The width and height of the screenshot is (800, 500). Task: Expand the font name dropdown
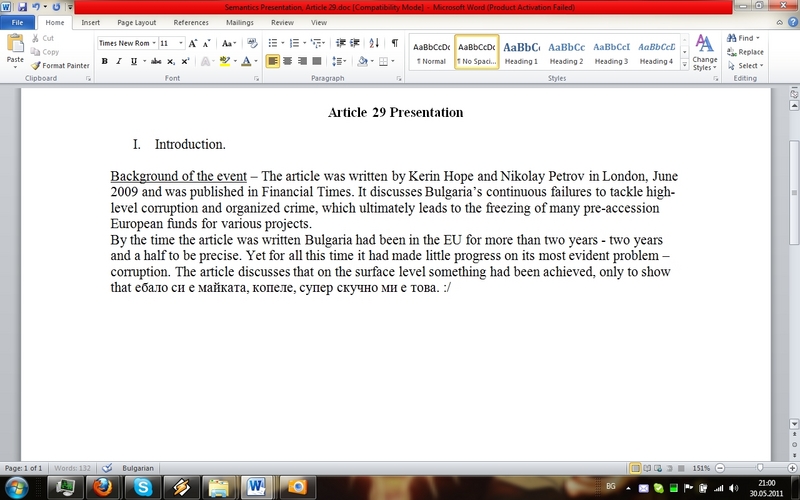pos(152,43)
